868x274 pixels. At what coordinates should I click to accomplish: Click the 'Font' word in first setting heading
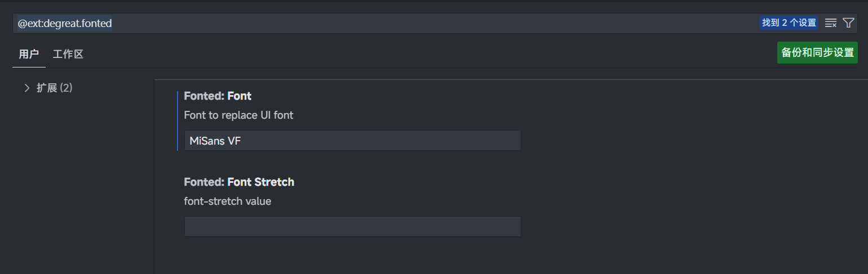[240, 96]
